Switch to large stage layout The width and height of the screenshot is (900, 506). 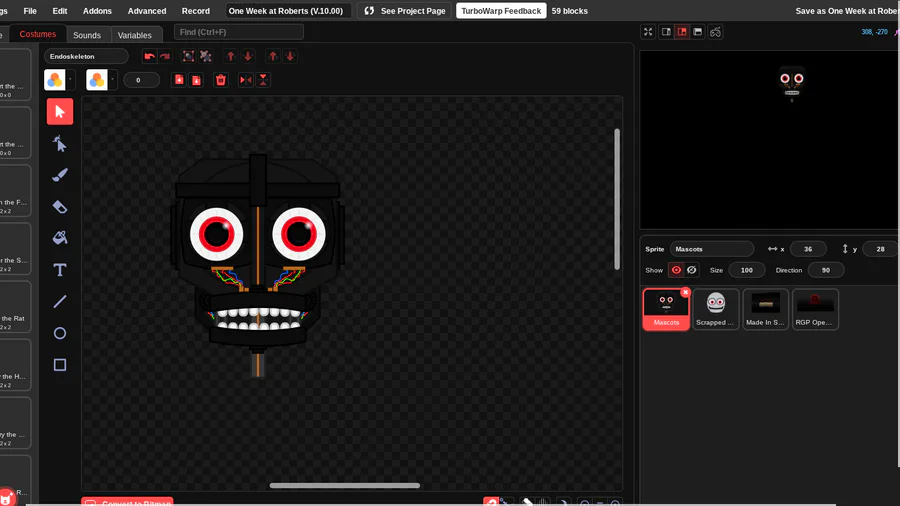coord(682,32)
